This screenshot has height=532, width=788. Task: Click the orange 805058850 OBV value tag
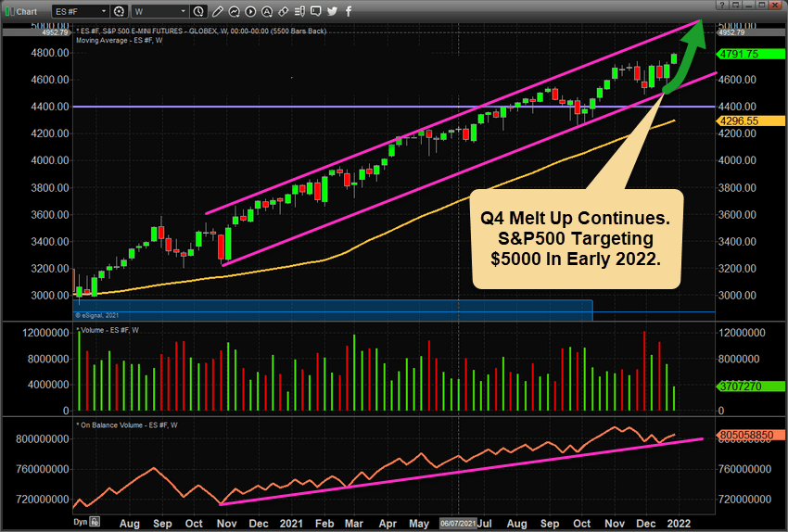pos(751,435)
